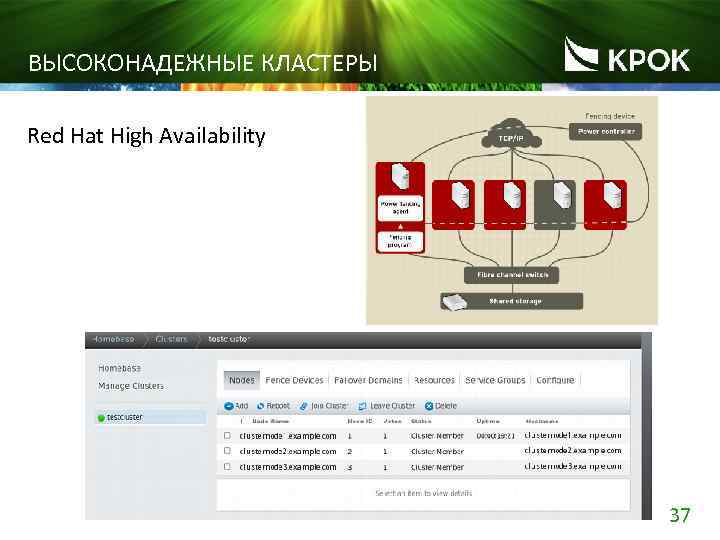
Task: Open Homebase in left sidebar
Action: click(x=119, y=368)
